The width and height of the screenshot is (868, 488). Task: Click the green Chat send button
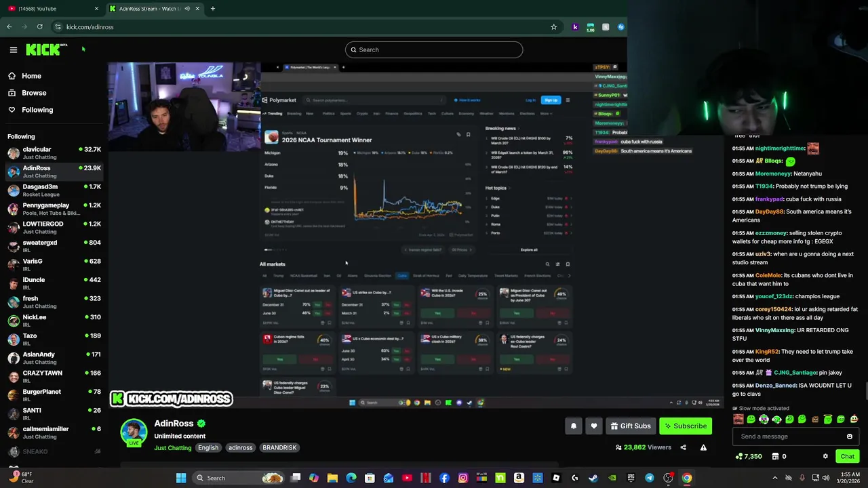pos(847,456)
